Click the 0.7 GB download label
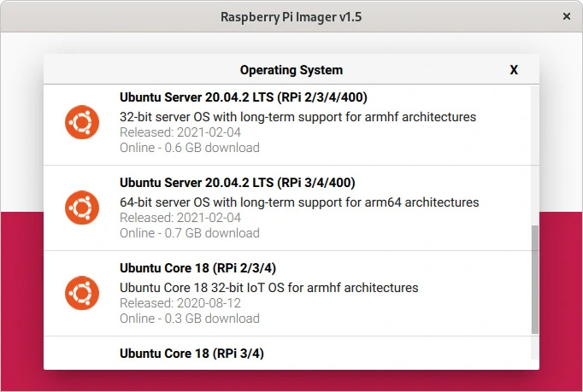 189,233
